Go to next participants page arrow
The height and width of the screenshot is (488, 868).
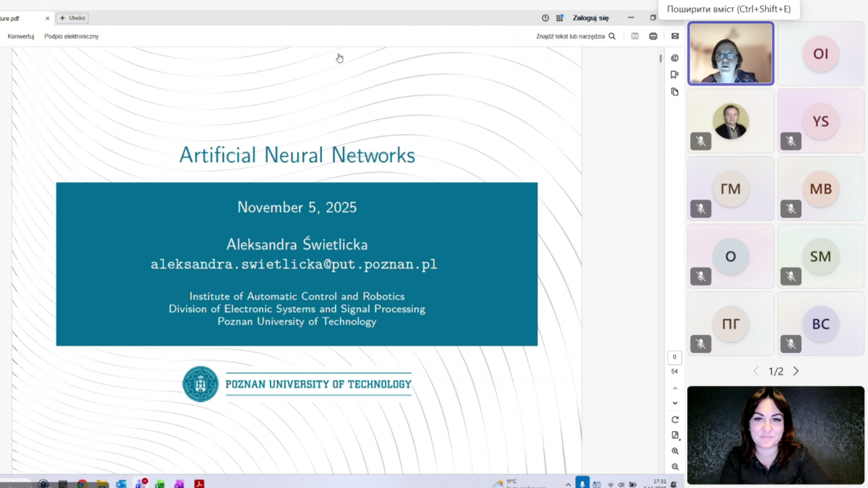796,372
